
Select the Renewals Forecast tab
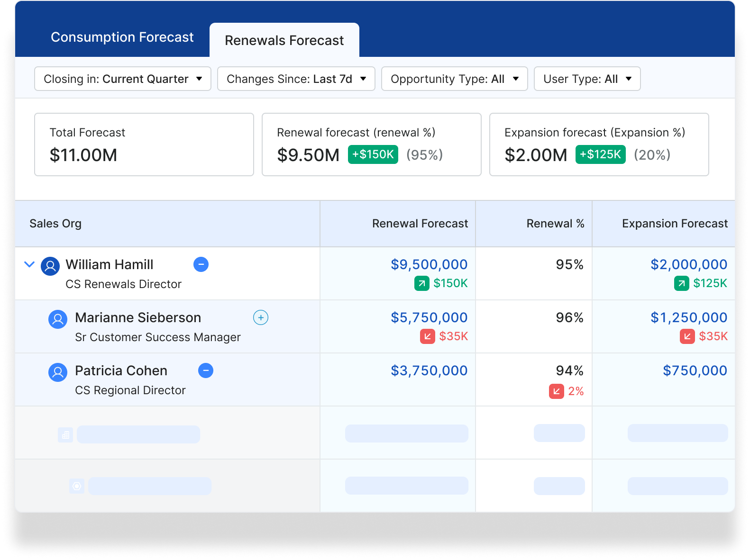284,40
